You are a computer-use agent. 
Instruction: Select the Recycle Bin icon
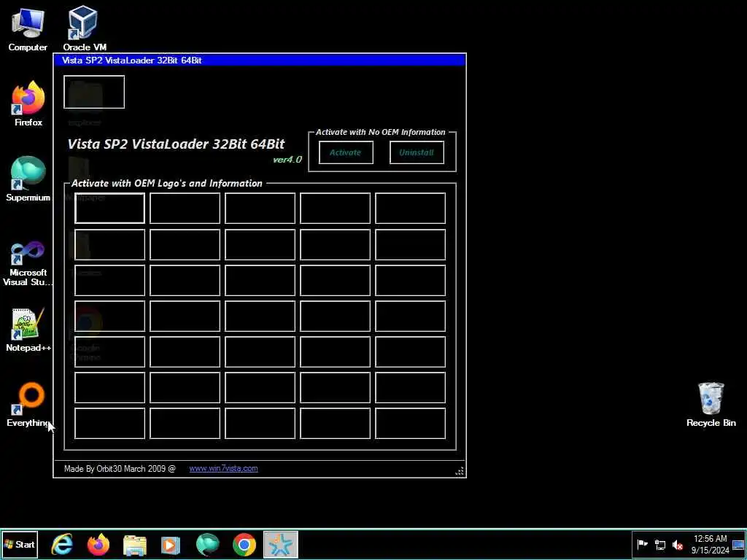[x=711, y=405]
